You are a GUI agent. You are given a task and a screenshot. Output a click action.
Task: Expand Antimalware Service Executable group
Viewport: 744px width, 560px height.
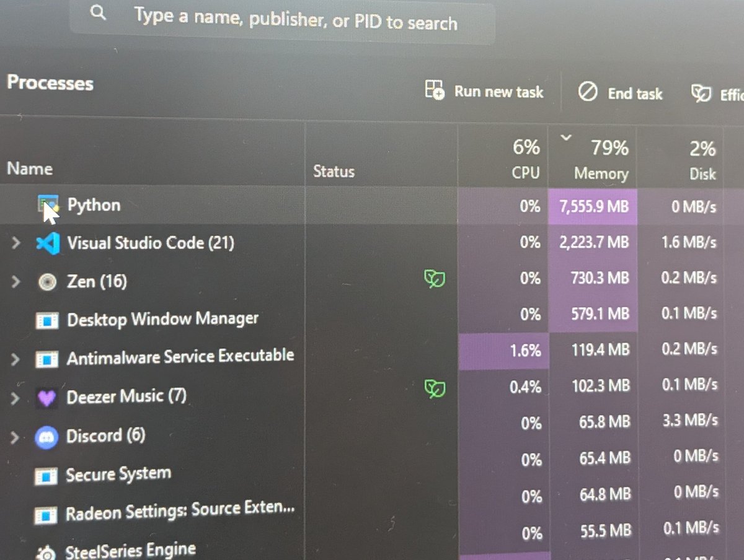[x=15, y=359]
